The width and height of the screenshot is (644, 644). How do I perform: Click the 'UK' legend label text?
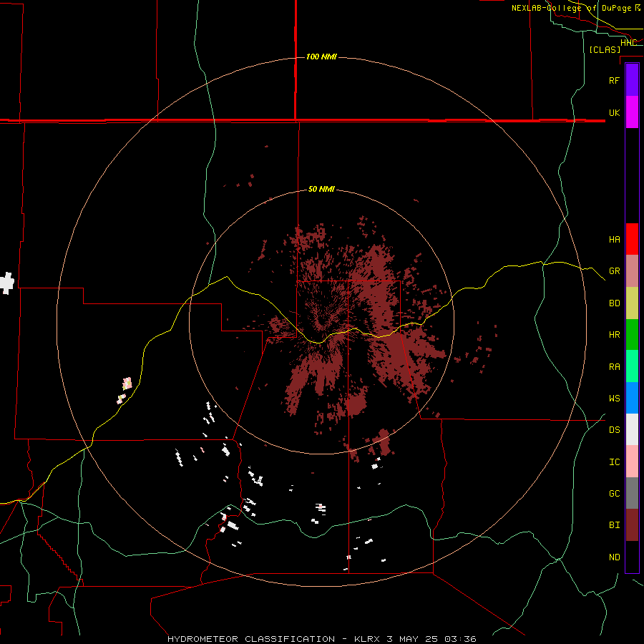[614, 112]
